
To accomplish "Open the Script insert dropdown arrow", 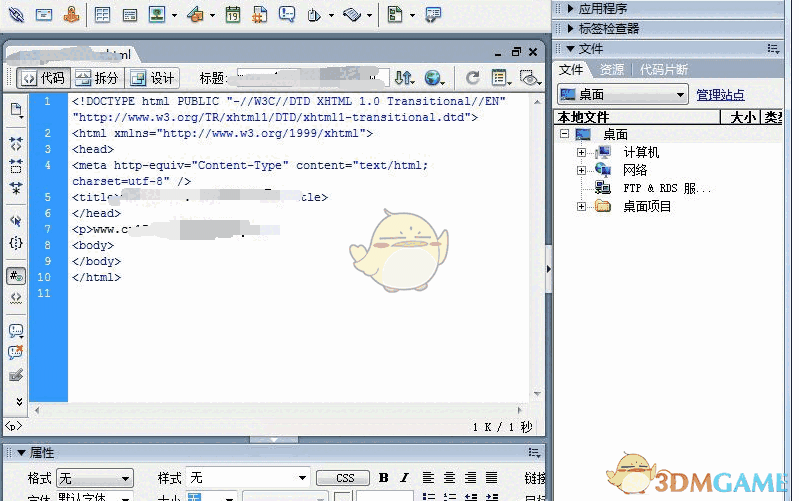I will click(x=369, y=15).
